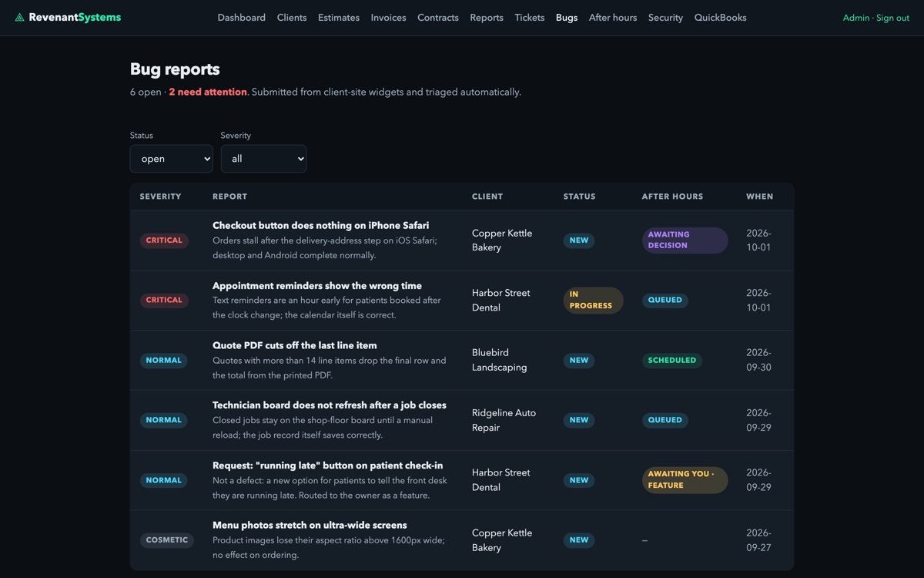Click Copper Kettle Bakery in the Menu photos row
924x578 pixels.
click(502, 540)
